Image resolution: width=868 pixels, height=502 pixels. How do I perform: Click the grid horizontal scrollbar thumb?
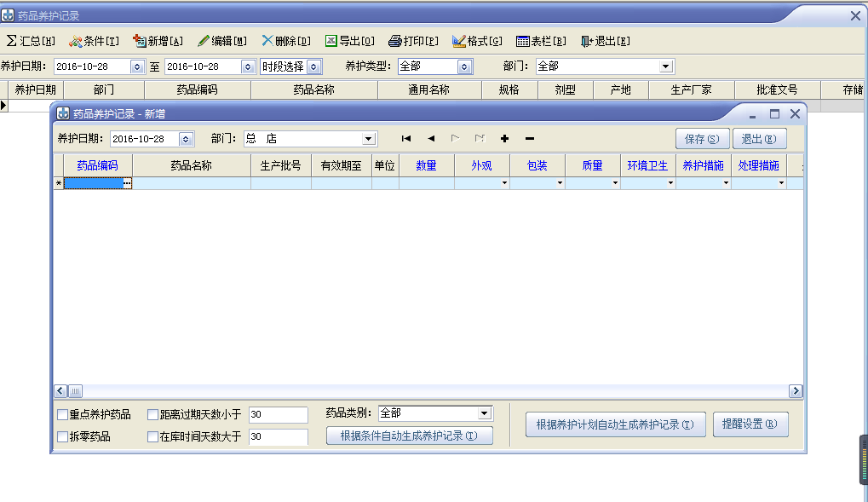[75, 391]
